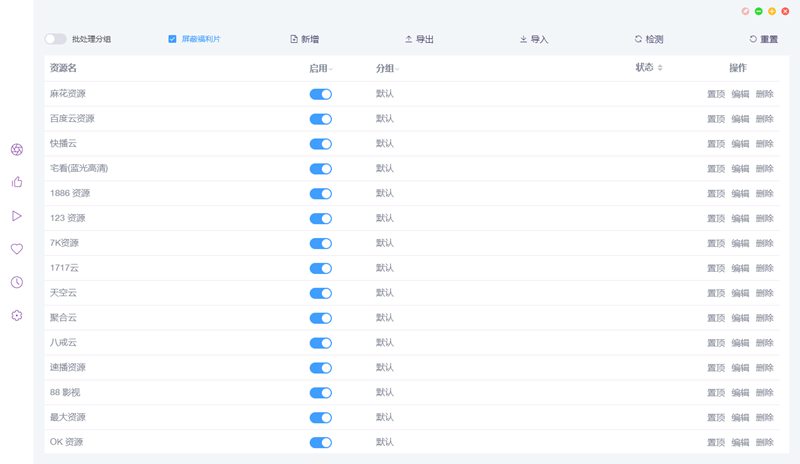Click the 新增 (add) button
The width and height of the screenshot is (800, 464).
[x=304, y=39]
